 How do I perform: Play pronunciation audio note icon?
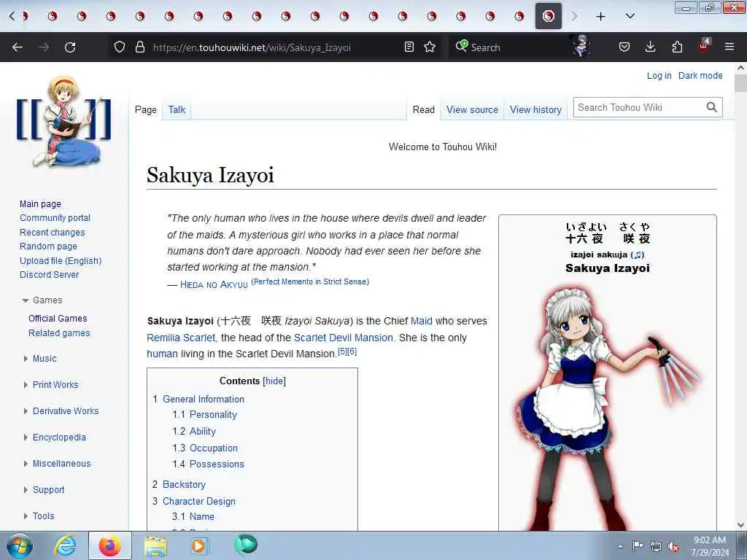tap(638, 254)
